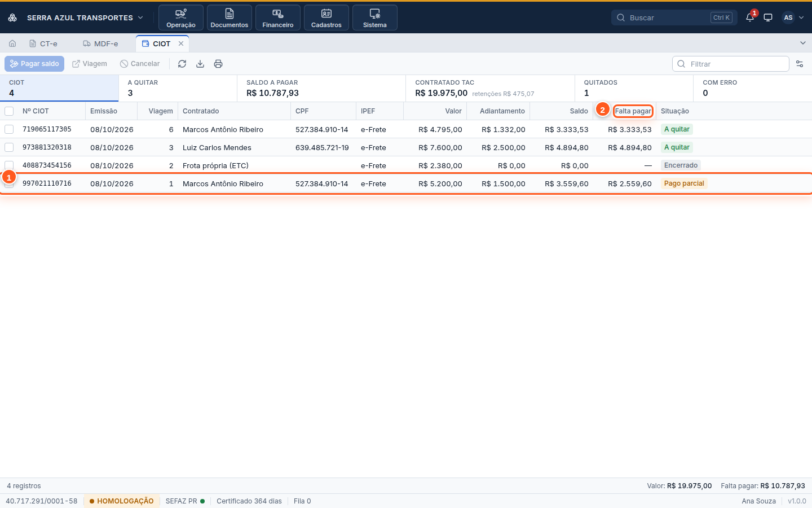Open the notifications bell icon
This screenshot has height=508, width=812.
click(750, 17)
